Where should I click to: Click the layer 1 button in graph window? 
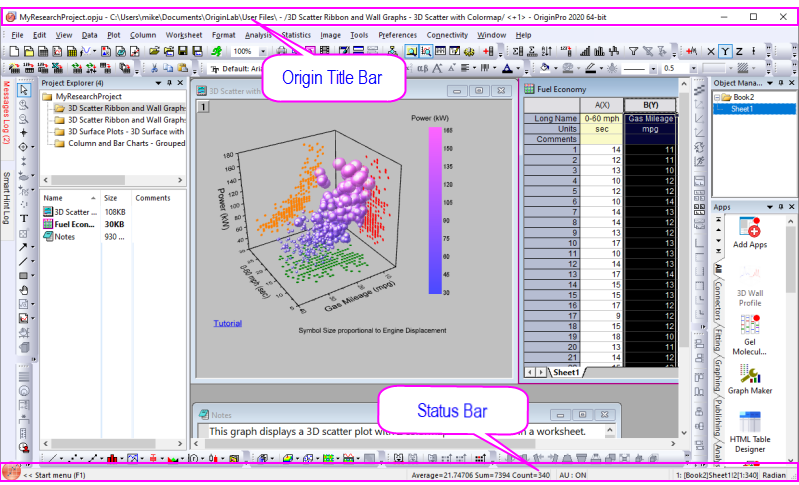[x=203, y=106]
